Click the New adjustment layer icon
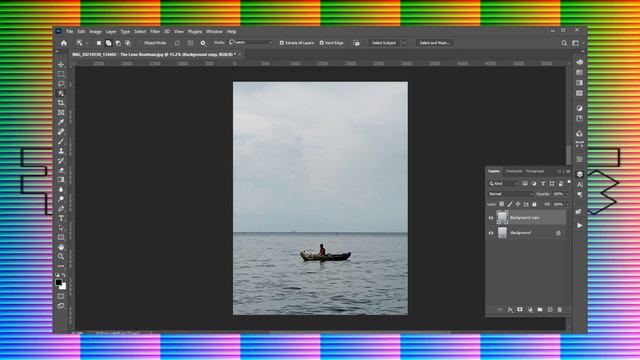This screenshot has width=640, height=360. coord(530,310)
